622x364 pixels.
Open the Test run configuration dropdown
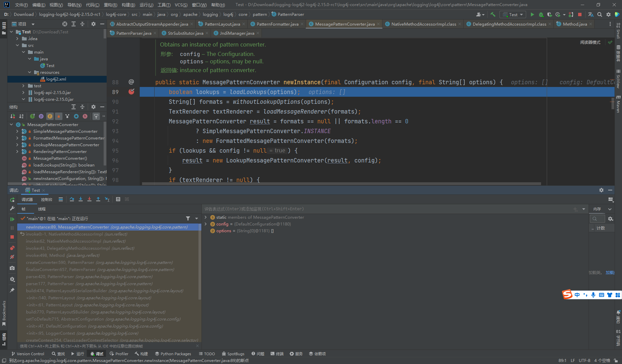point(513,14)
